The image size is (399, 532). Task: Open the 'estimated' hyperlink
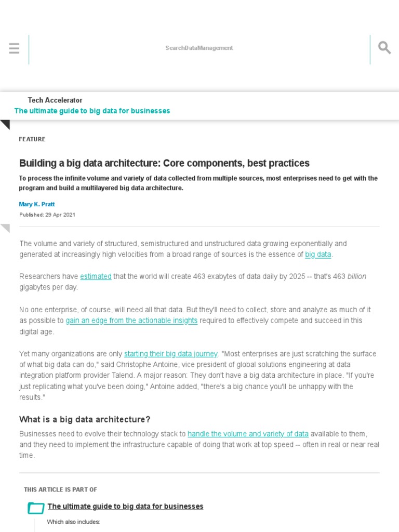96,276
